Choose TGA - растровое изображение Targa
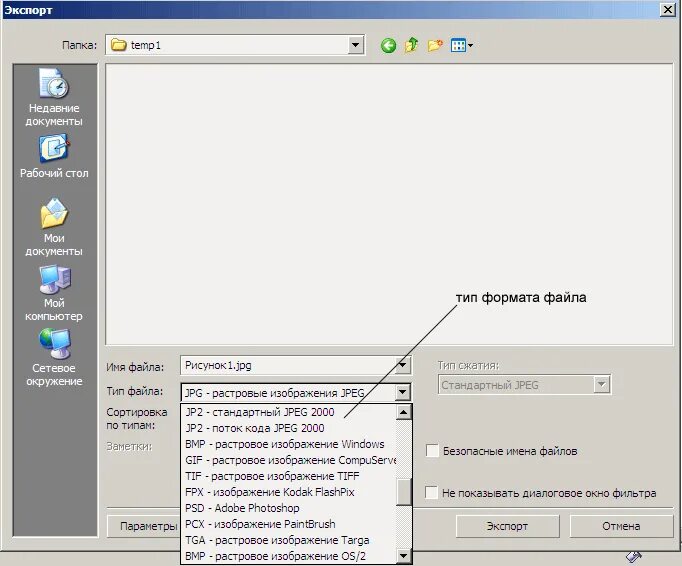 [x=288, y=540]
